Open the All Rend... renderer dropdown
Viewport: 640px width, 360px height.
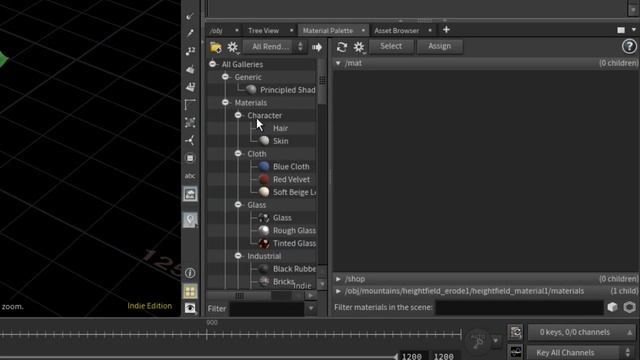(274, 47)
